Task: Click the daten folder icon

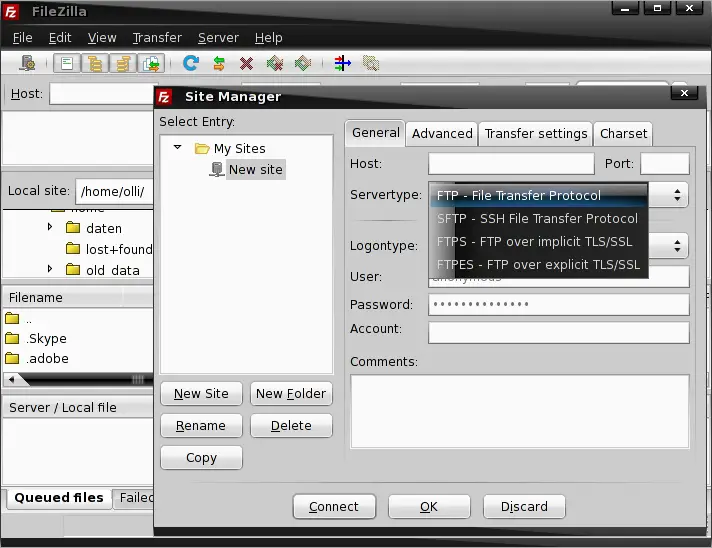Action: pos(73,227)
